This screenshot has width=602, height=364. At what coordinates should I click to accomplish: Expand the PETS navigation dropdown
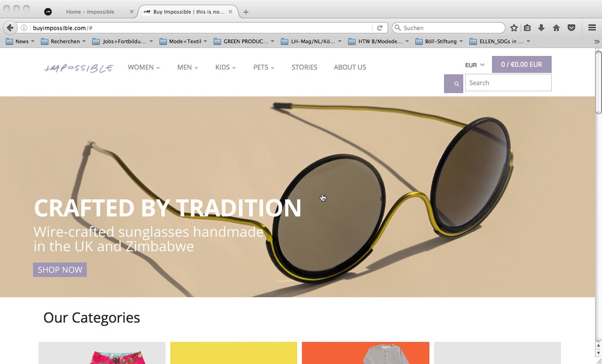[264, 67]
